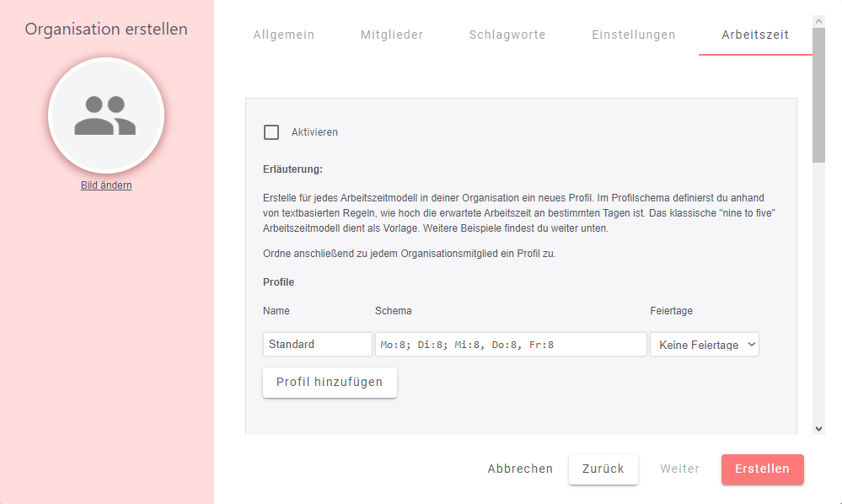The height and width of the screenshot is (504, 842).
Task: Click into the Schema rule input field
Action: click(x=511, y=345)
